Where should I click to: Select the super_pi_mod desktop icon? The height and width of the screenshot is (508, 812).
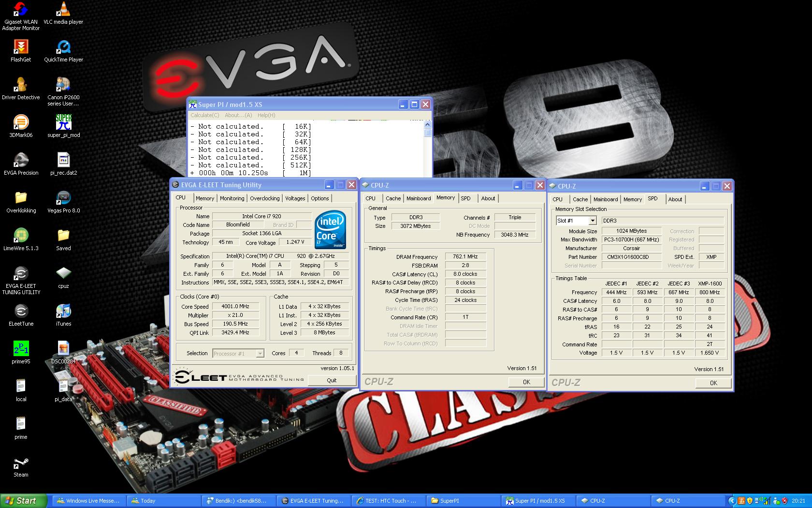pyautogui.click(x=63, y=126)
